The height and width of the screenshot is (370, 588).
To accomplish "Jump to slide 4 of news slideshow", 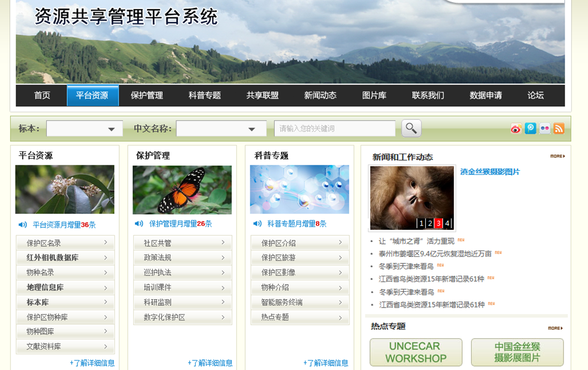I will pos(447,223).
